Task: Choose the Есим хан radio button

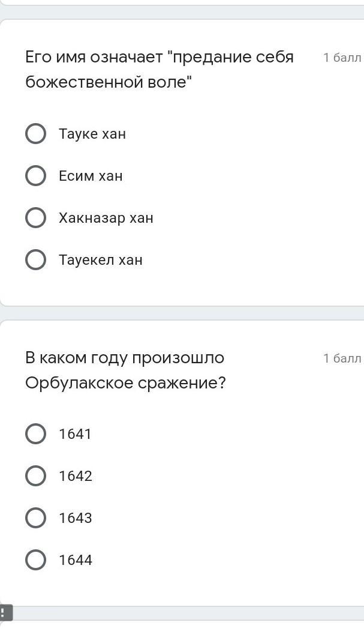Action: point(35,176)
